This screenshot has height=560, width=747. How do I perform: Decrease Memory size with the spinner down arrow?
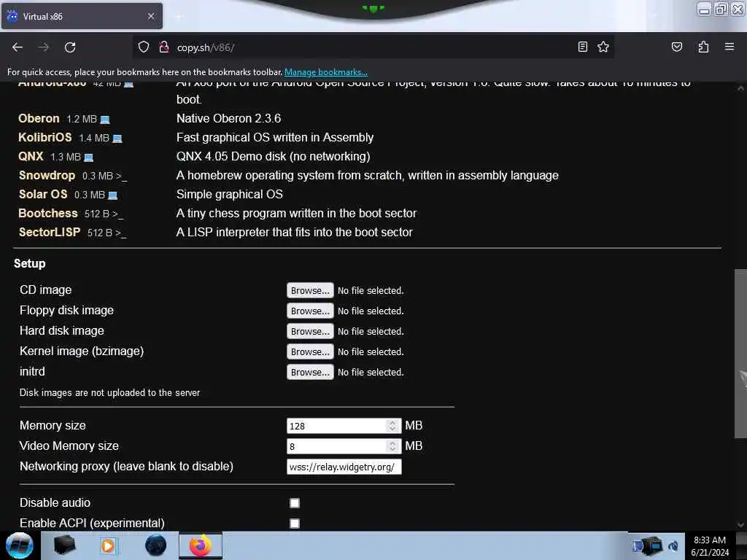pos(392,429)
